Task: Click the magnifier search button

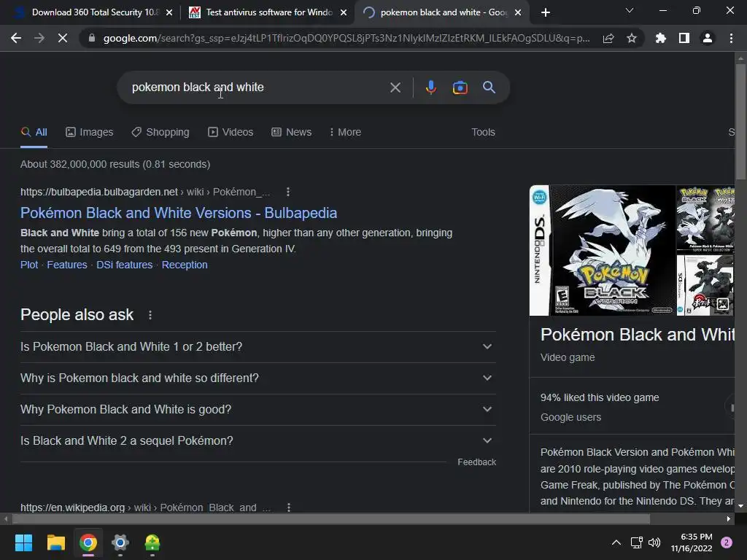Action: pyautogui.click(x=489, y=87)
